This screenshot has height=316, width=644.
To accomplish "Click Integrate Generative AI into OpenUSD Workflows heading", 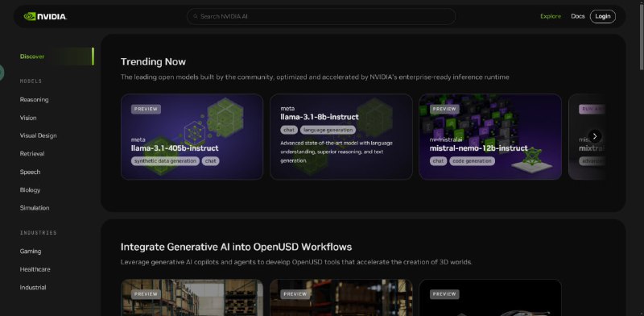I will point(236,247).
